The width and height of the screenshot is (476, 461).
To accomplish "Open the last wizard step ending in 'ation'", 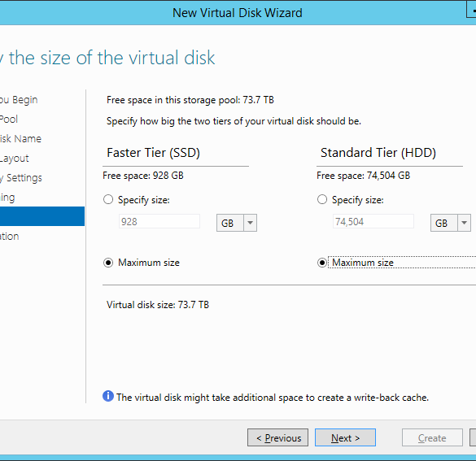I will point(10,237).
